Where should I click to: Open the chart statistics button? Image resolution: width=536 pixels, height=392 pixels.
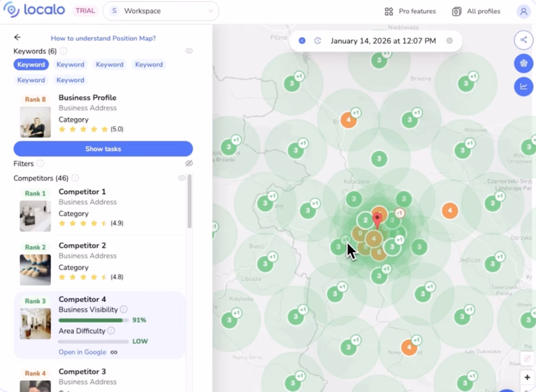[x=524, y=86]
